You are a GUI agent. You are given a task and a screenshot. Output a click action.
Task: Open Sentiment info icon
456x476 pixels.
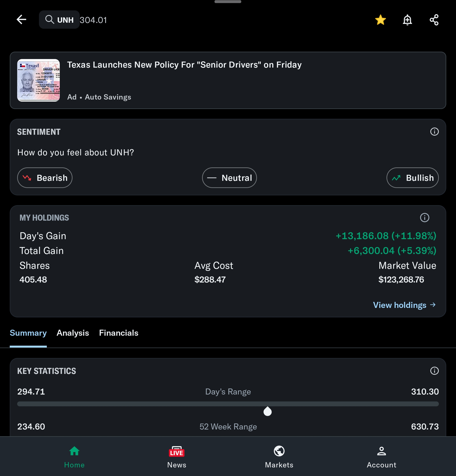434,132
